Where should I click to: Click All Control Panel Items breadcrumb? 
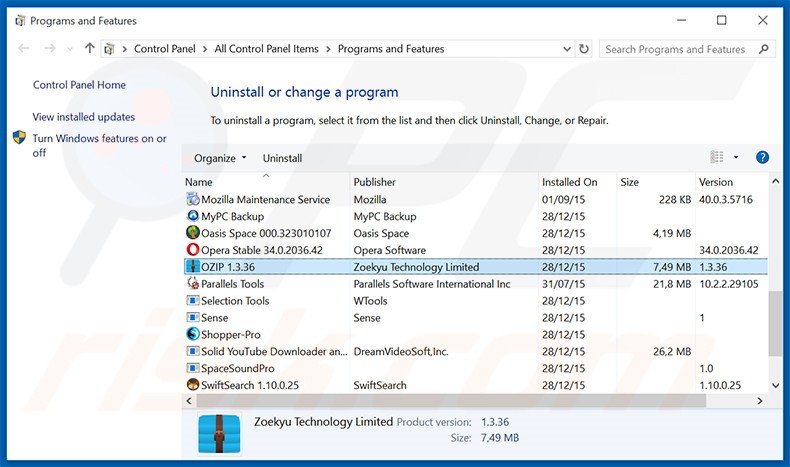pos(267,49)
